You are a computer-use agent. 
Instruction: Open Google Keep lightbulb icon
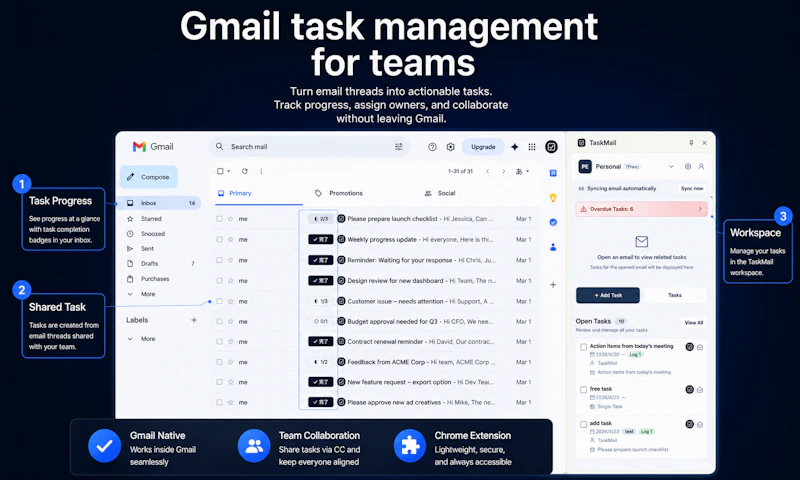553,198
